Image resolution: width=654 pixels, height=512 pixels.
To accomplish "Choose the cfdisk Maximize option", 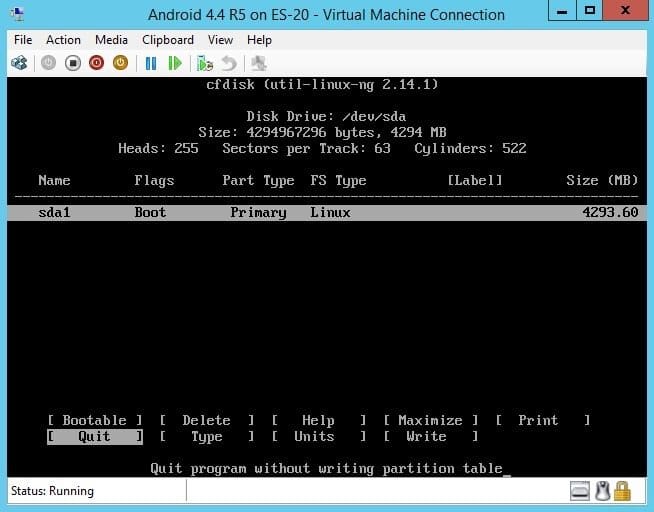I will click(x=431, y=420).
